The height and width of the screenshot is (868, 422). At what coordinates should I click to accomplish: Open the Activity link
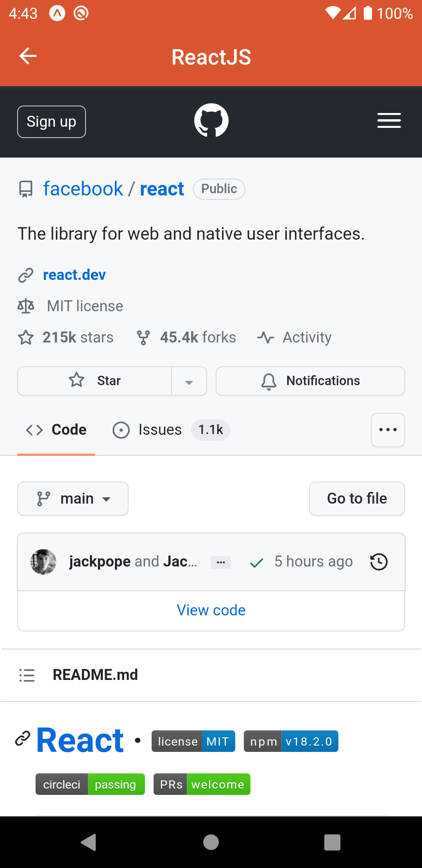tap(307, 337)
